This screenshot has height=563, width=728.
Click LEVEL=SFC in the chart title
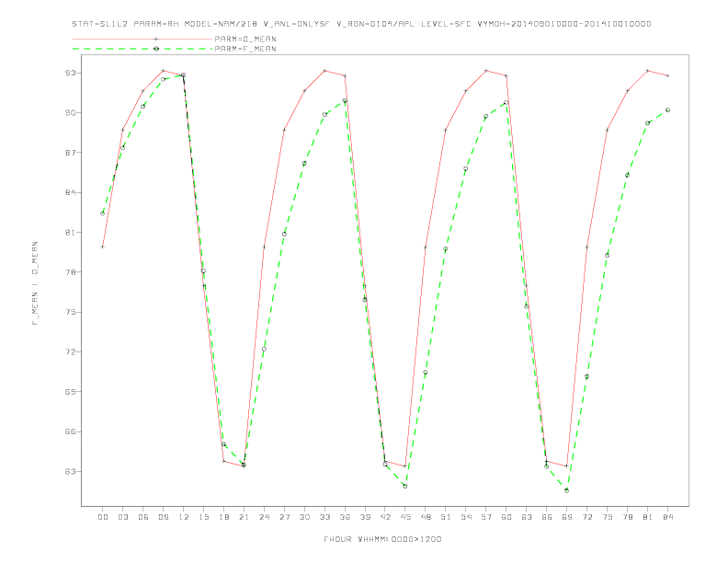pyautogui.click(x=446, y=24)
